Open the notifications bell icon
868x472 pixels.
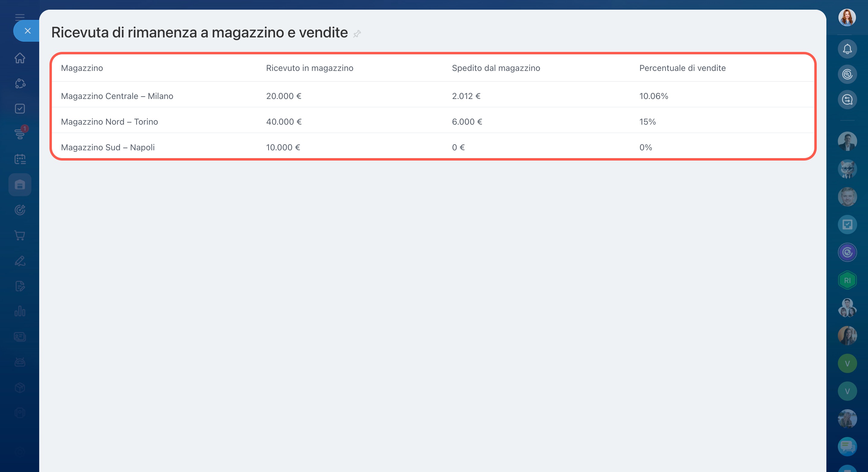pyautogui.click(x=847, y=49)
